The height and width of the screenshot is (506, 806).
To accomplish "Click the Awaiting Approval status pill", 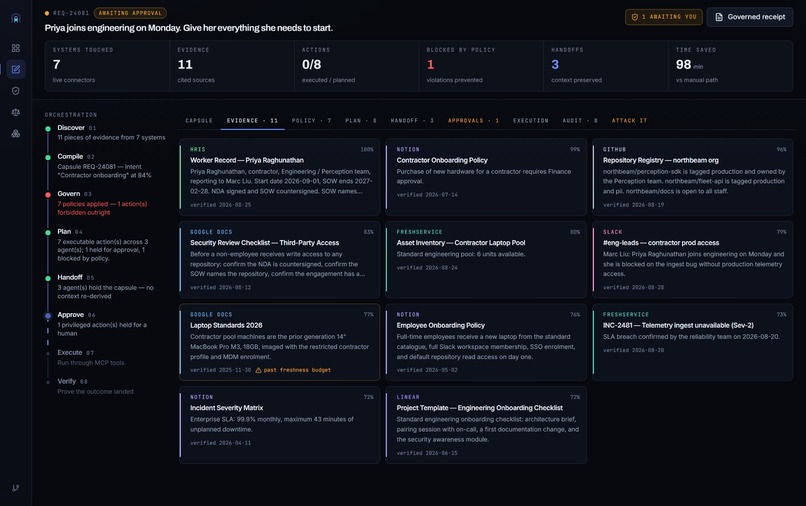I will 130,13.
